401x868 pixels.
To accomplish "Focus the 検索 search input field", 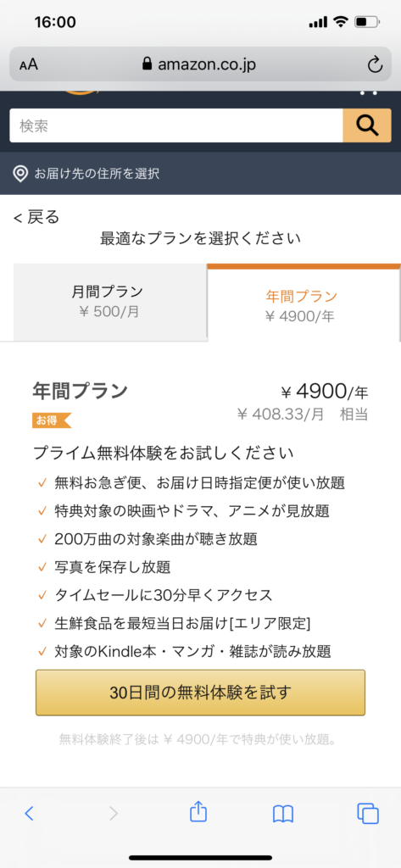I will (176, 125).
